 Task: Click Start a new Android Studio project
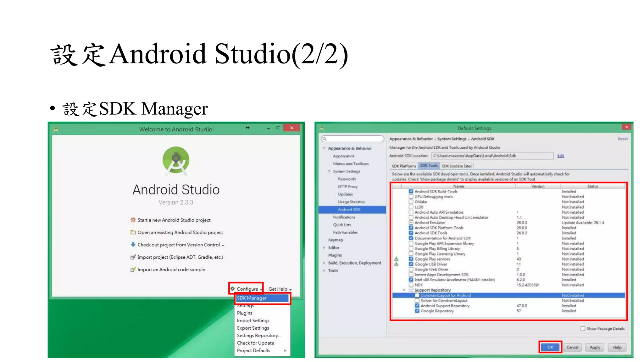(174, 220)
